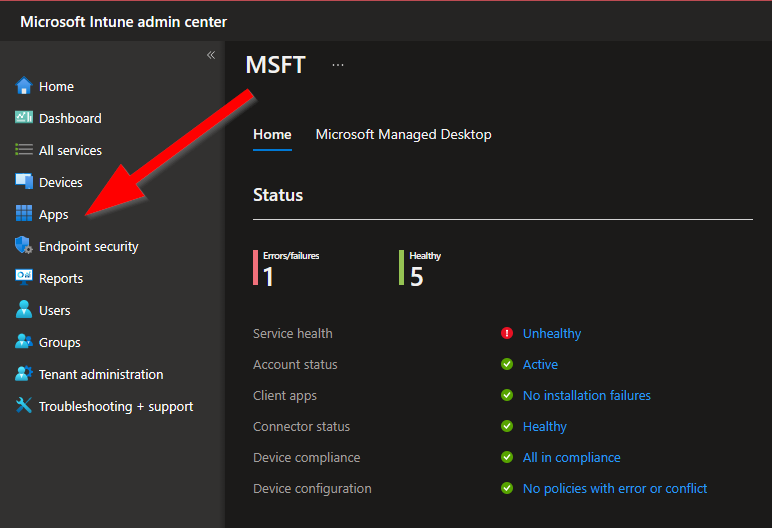Image resolution: width=772 pixels, height=528 pixels.
Task: Open Apps in the navigation
Action: point(54,215)
